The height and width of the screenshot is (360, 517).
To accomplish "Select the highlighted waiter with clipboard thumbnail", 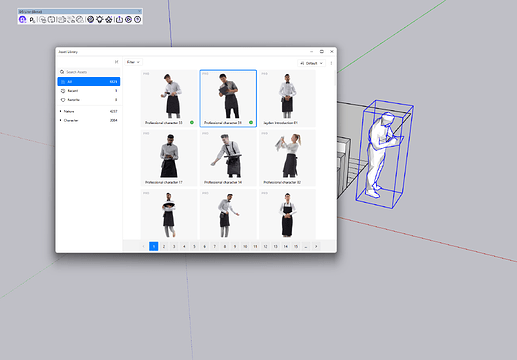I will click(x=228, y=98).
